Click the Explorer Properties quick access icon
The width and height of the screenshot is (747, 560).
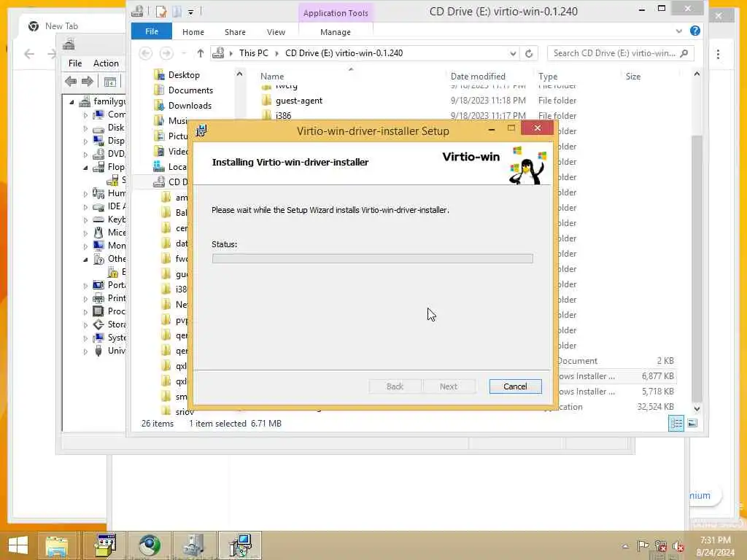[x=161, y=11]
